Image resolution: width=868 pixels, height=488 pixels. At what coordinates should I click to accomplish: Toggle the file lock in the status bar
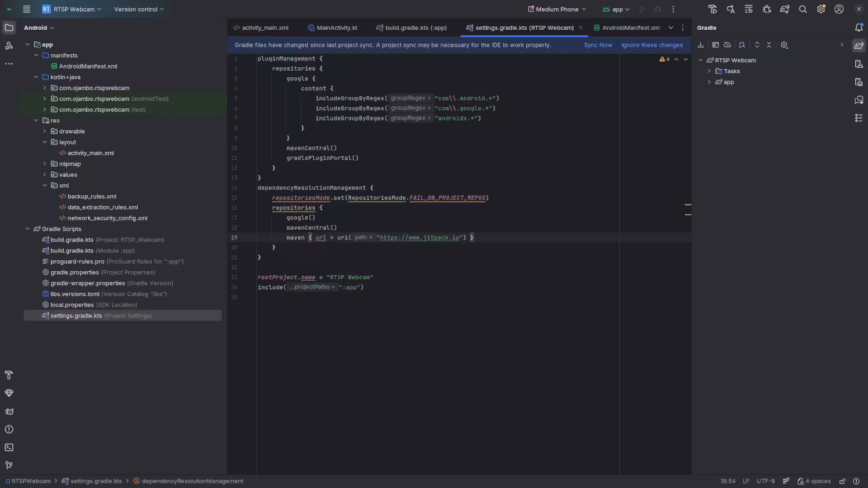[x=842, y=481]
